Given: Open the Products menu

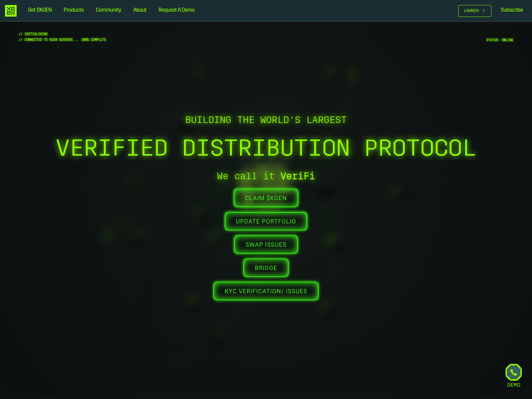Looking at the screenshot, I should click(x=74, y=10).
